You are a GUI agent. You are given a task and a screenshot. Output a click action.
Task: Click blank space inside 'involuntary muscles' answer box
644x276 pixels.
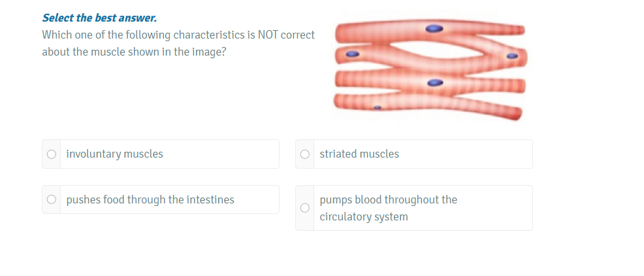tap(222, 154)
